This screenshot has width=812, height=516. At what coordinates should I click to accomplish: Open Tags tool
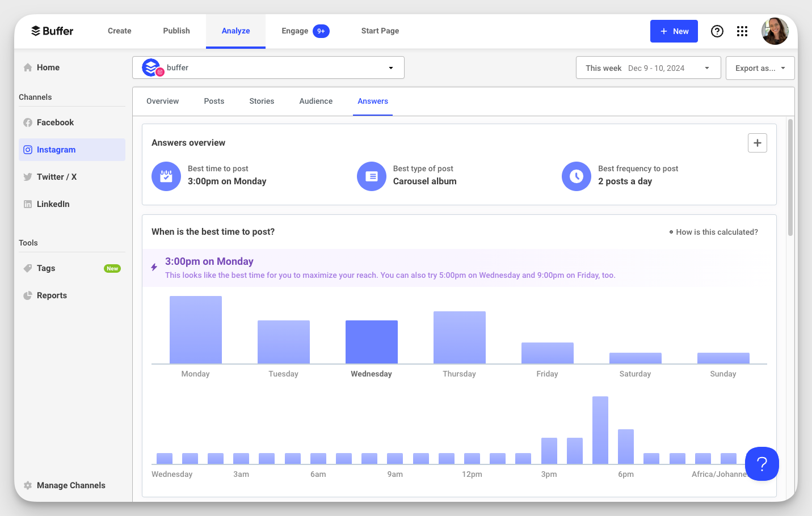(46, 268)
